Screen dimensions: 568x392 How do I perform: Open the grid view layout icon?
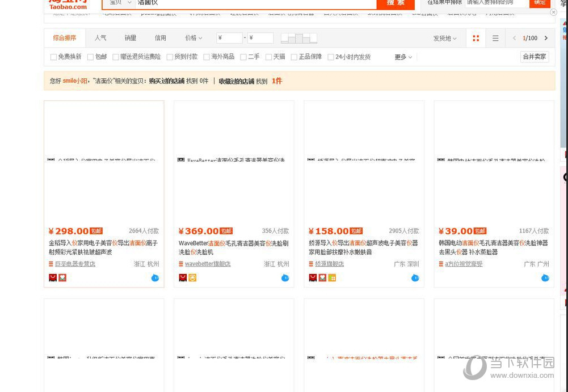point(476,38)
